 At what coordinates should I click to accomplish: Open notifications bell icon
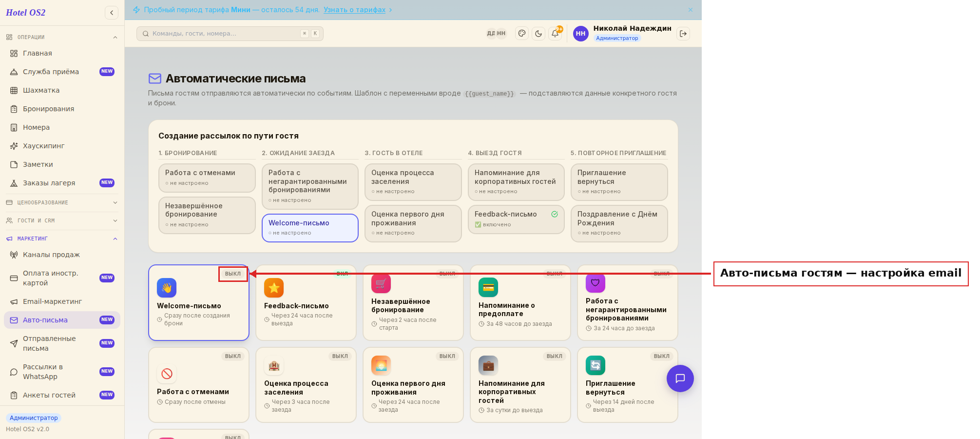pyautogui.click(x=555, y=34)
